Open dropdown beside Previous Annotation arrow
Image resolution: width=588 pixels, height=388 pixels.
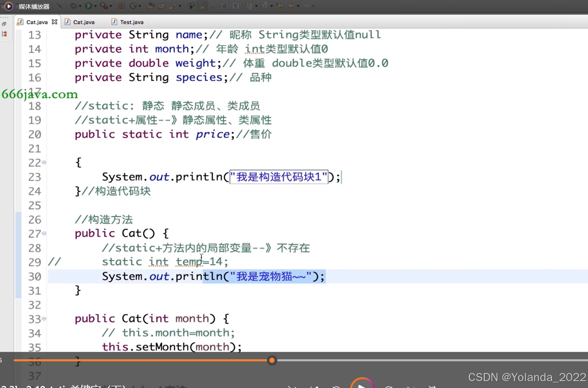pos(271,6)
